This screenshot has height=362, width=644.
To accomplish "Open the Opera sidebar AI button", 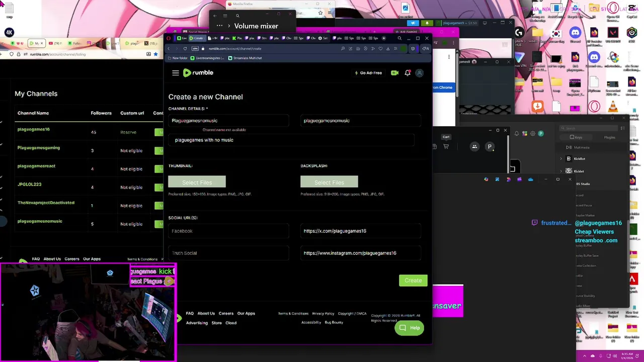I will pyautogui.click(x=426, y=49).
